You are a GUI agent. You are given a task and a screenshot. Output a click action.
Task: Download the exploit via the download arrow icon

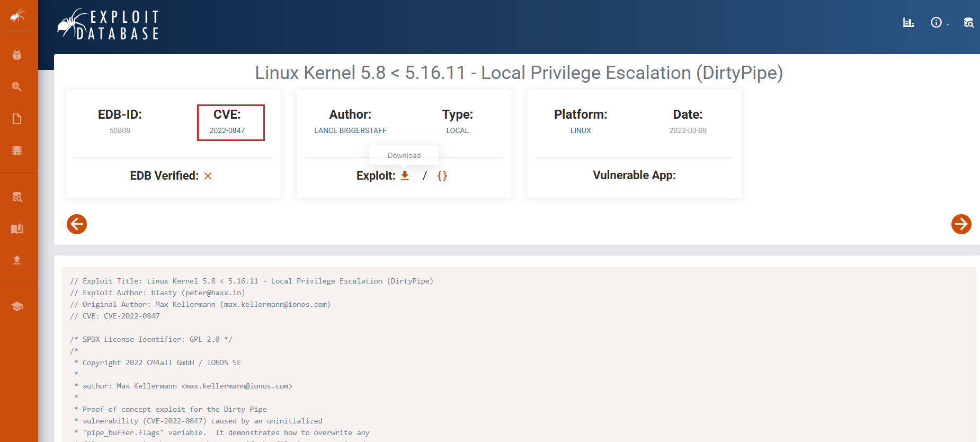405,175
